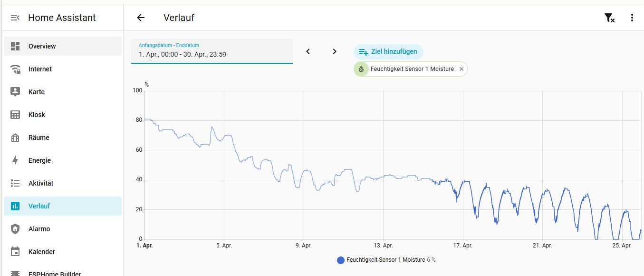644x276 pixels.
Task: Click the blue legend color dot
Action: 340,260
